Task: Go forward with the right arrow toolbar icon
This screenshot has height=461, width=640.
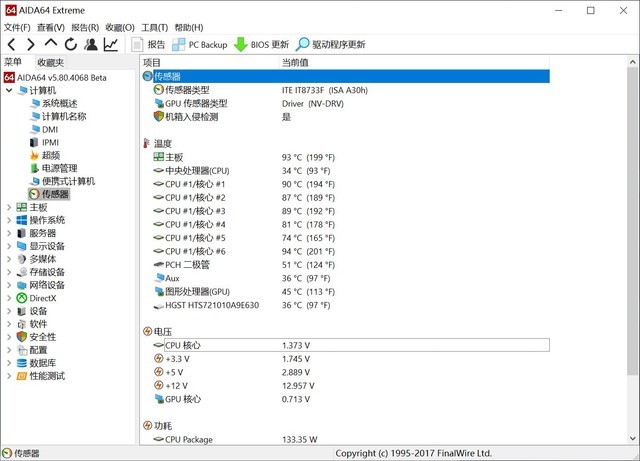Action: (x=31, y=44)
